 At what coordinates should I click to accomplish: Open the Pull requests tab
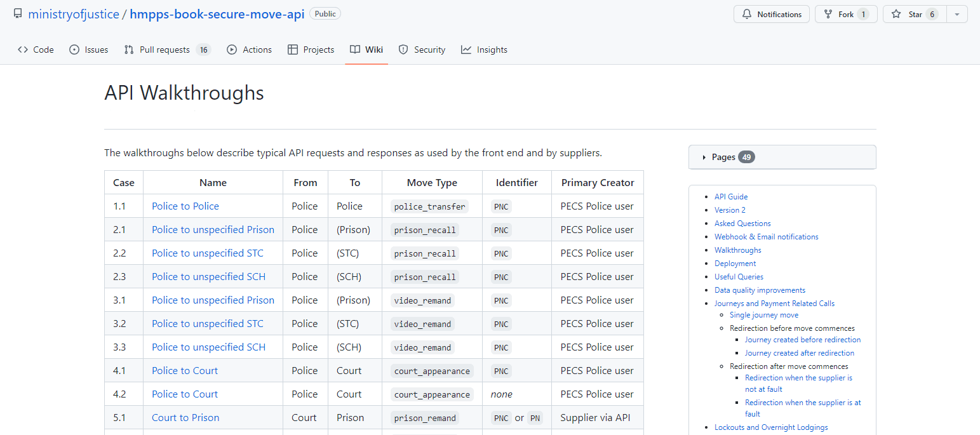pos(166,50)
